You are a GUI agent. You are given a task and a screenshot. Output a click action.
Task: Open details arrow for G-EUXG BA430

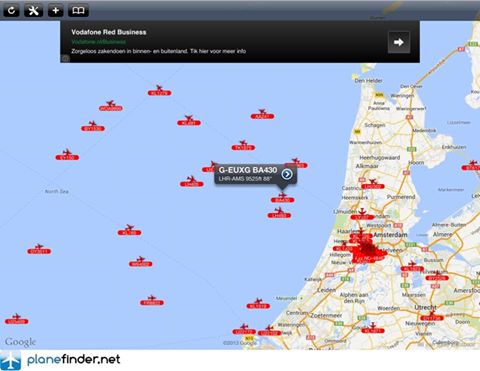pos(287,174)
